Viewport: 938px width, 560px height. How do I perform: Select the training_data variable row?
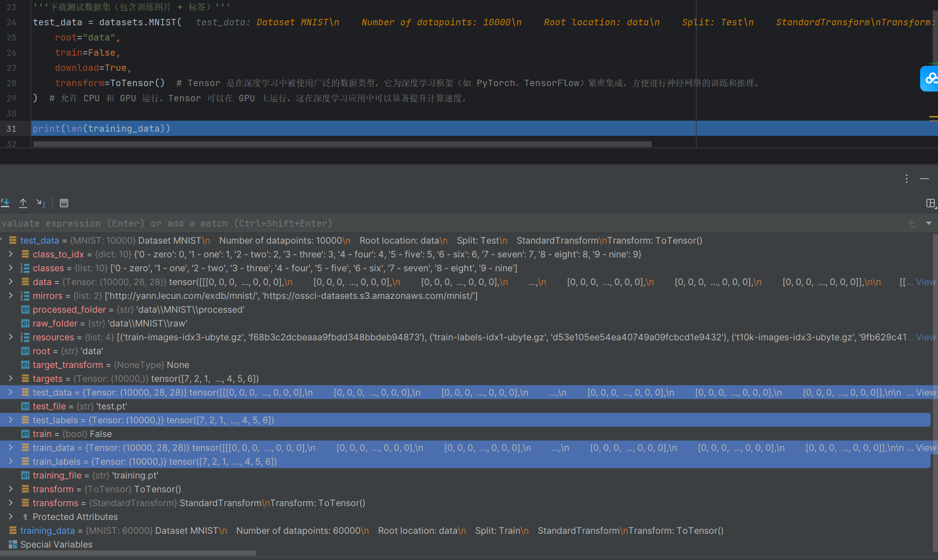point(47,531)
